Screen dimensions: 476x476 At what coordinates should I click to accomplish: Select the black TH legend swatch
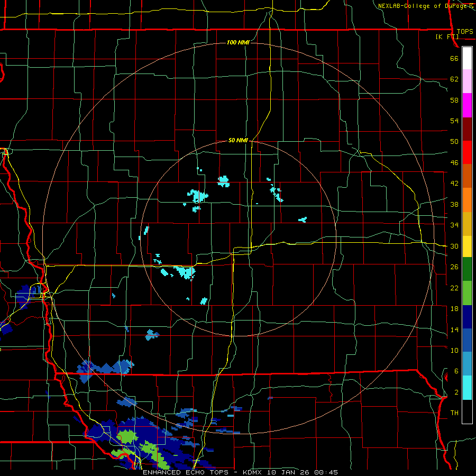467,411
